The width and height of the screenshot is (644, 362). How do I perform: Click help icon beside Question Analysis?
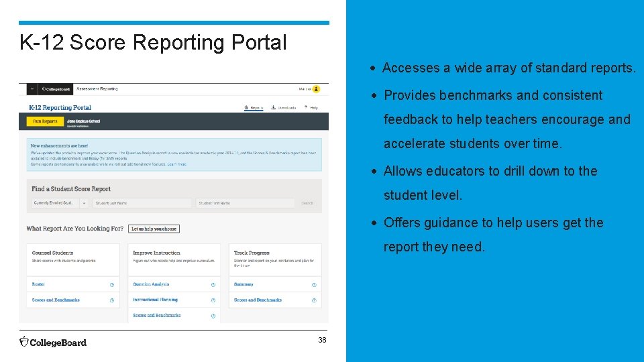213,284
